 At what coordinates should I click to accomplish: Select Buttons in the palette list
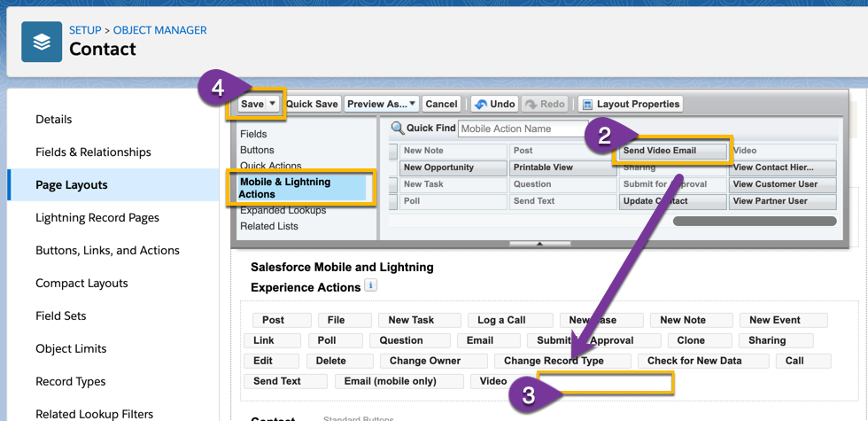pyautogui.click(x=257, y=150)
